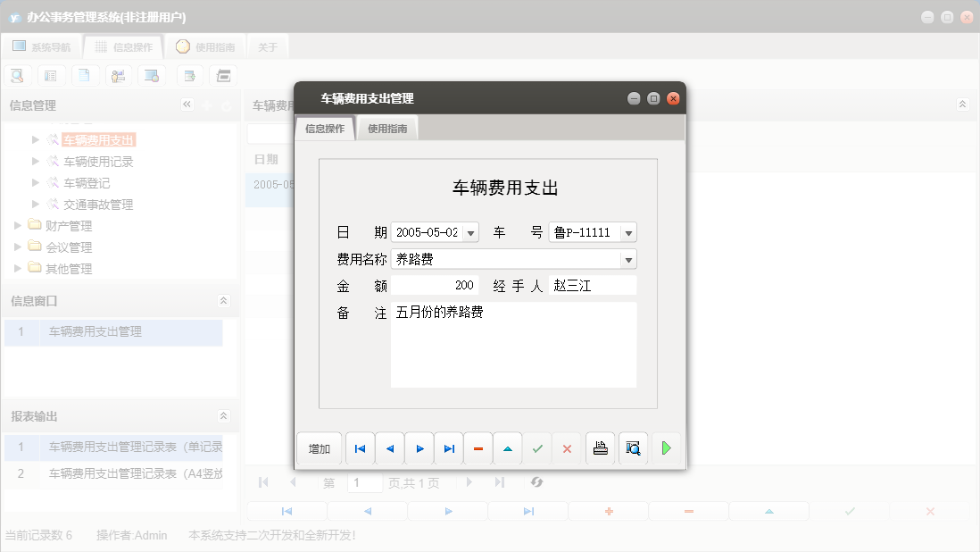Select the search icon in the main toolbar
The width and height of the screenshot is (980, 552).
tap(17, 75)
